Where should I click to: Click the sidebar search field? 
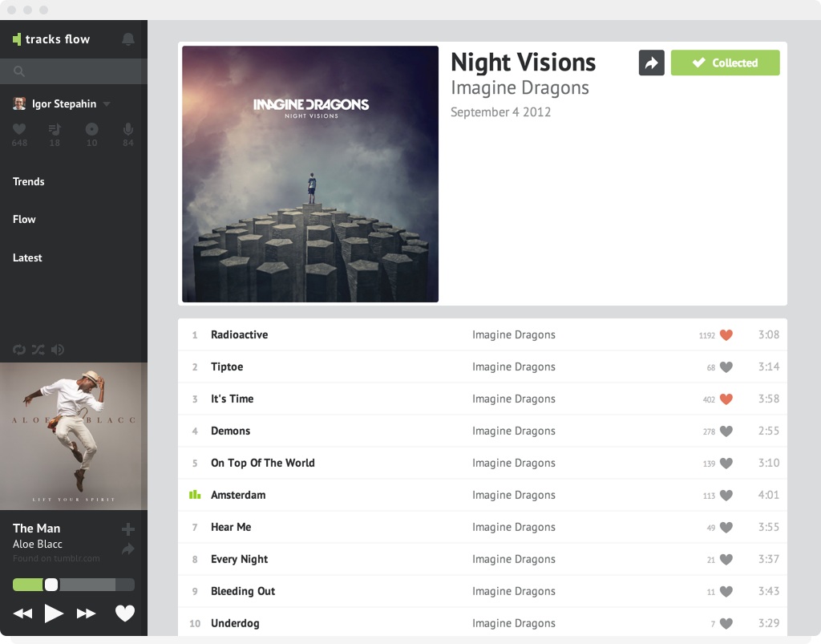click(x=74, y=71)
